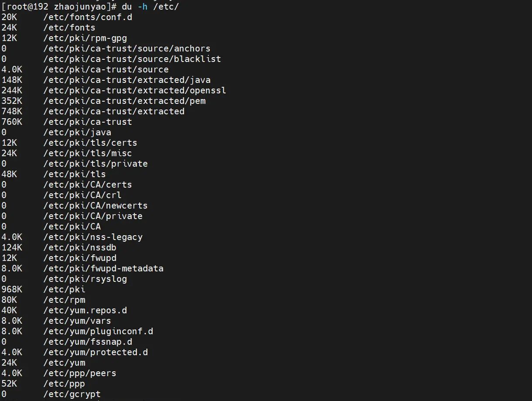The width and height of the screenshot is (532, 401).
Task: Click the /etc/pki/fwupd-metadata path
Action: point(103,269)
